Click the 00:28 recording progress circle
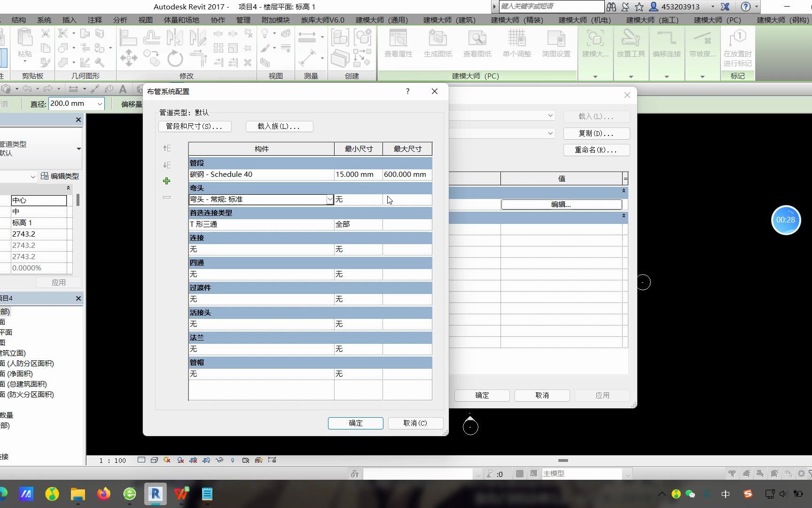This screenshot has height=508, width=812. (786, 220)
